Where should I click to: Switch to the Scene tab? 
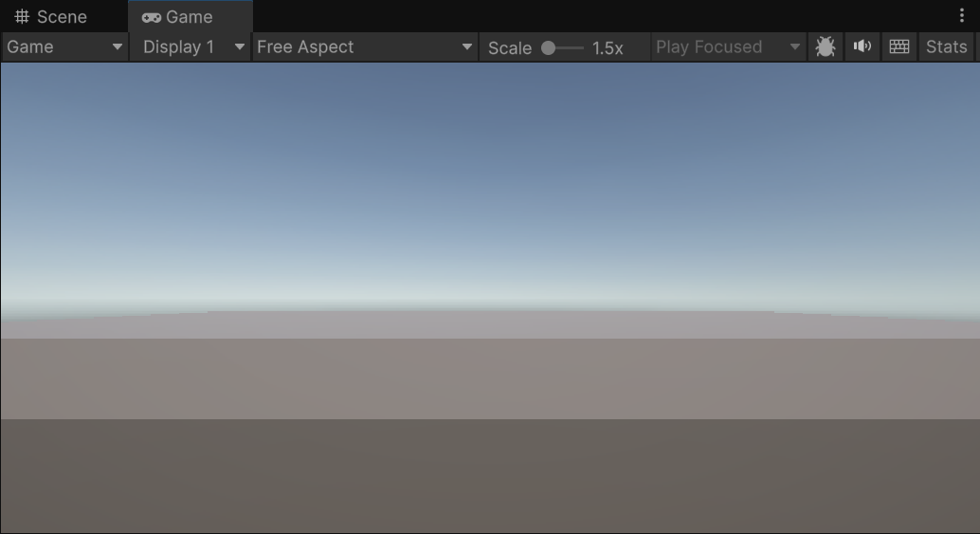pyautogui.click(x=62, y=17)
